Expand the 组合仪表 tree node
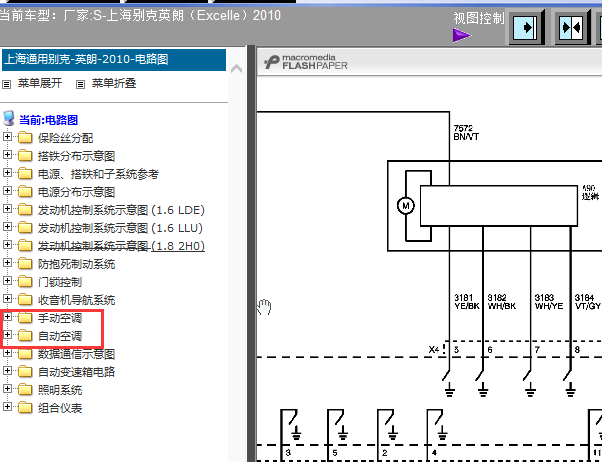The height and width of the screenshot is (462, 602). coord(7,406)
